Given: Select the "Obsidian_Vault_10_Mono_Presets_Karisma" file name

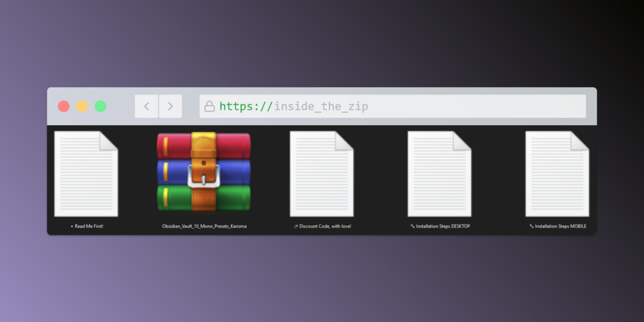Looking at the screenshot, I should (x=204, y=226).
